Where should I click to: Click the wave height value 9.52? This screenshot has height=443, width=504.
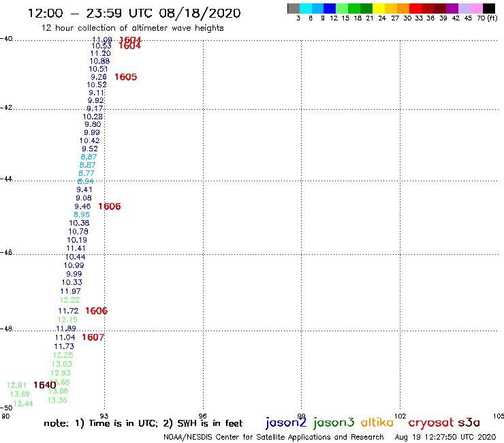point(90,149)
